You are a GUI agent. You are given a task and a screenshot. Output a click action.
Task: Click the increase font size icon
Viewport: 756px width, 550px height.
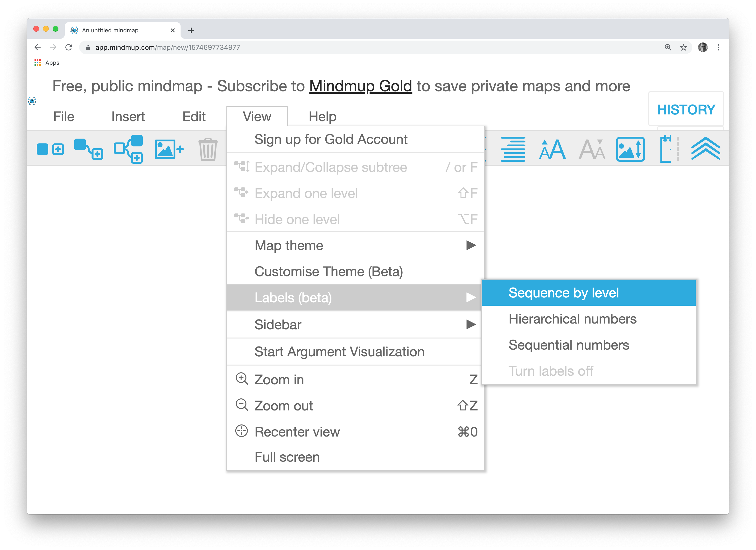[x=552, y=149]
